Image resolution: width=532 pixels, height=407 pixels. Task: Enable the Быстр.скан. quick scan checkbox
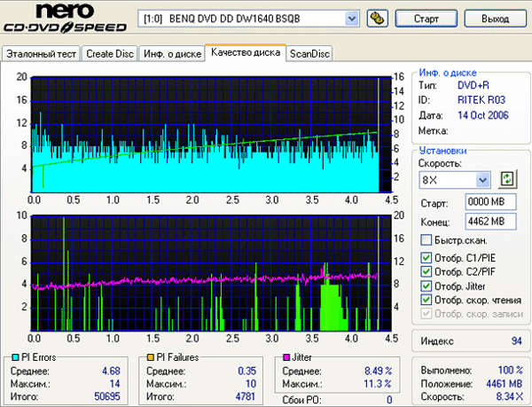click(x=426, y=240)
